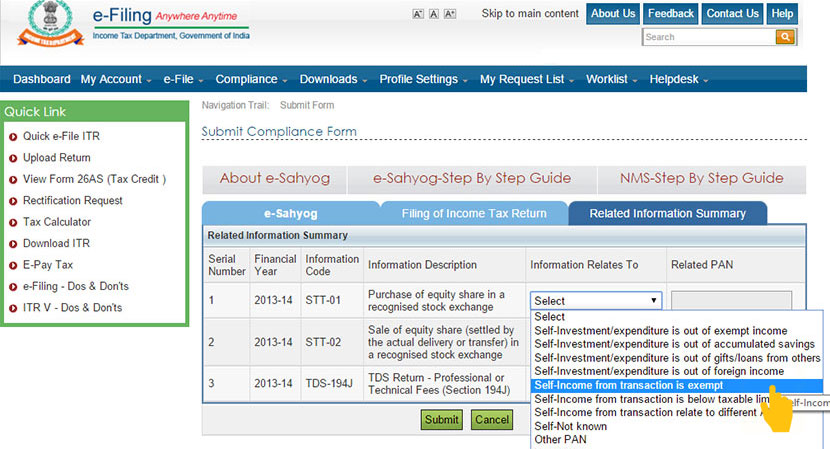The width and height of the screenshot is (830, 449).
Task: Expand the Worklist menu
Action: (x=611, y=79)
